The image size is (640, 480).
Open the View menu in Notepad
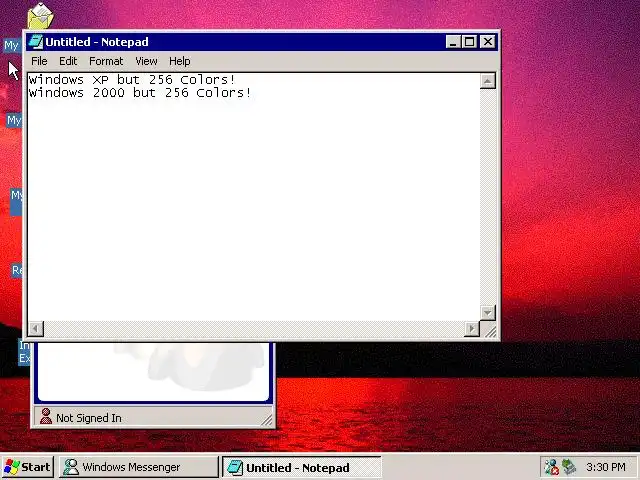tap(146, 61)
